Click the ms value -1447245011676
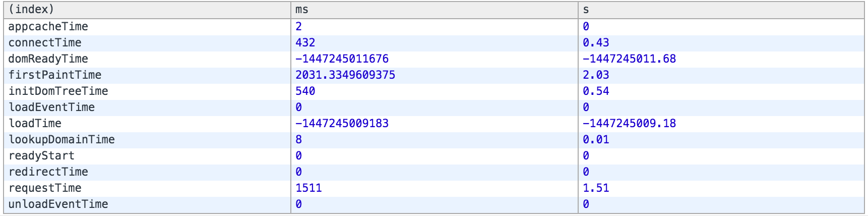 pyautogui.click(x=342, y=59)
